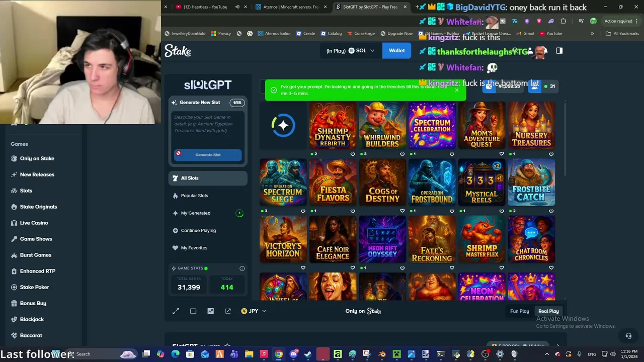This screenshot has height=362, width=644.
Task: Open All Bookmarks folder
Action: [x=622, y=34]
